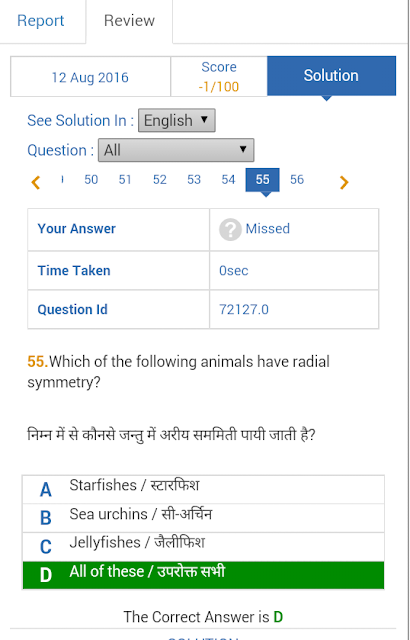Jump to question 50
The height and width of the screenshot is (640, 410).
click(x=91, y=180)
